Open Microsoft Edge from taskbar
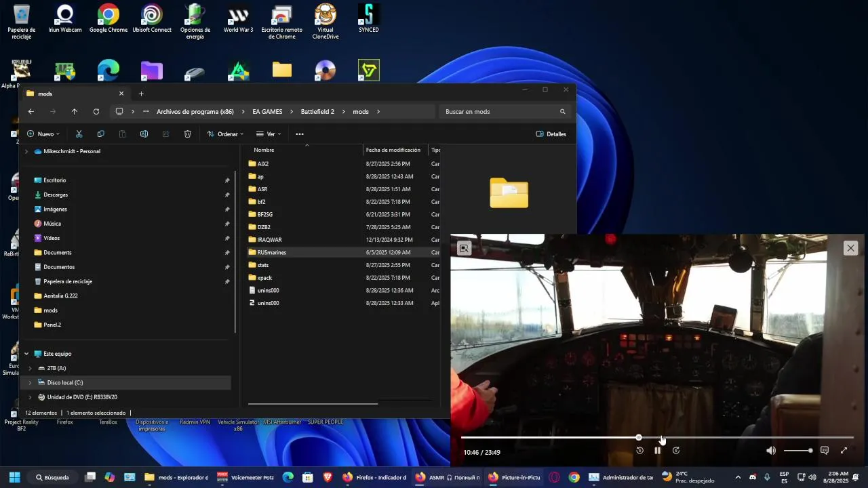 coord(288,477)
